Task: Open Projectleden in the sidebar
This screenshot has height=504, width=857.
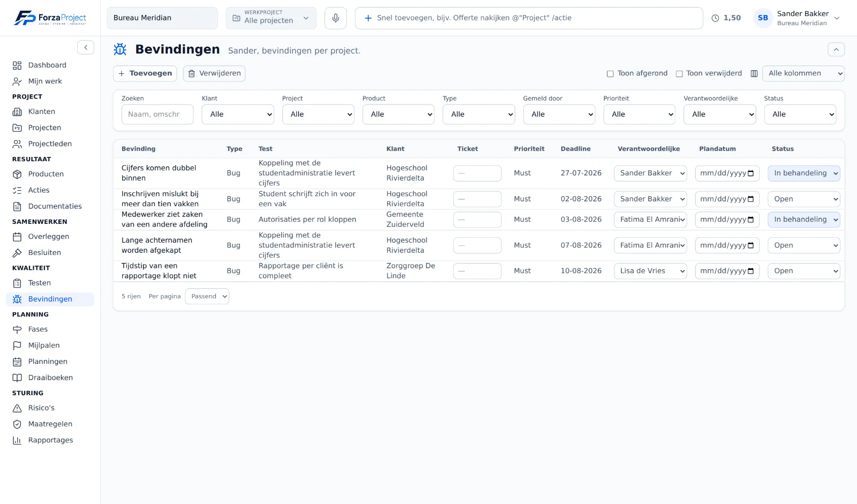Action: [50, 144]
